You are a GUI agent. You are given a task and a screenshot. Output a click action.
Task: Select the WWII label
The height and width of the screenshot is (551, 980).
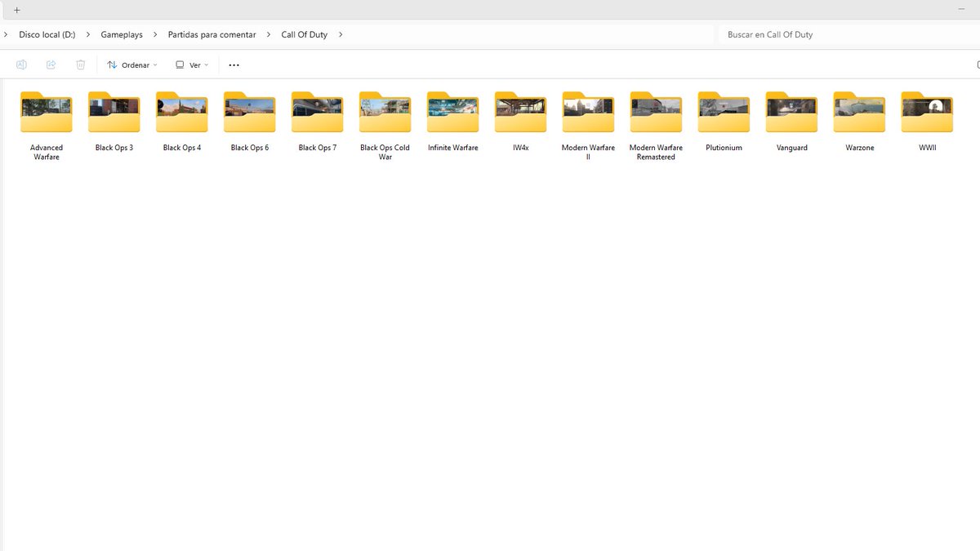[x=928, y=148]
